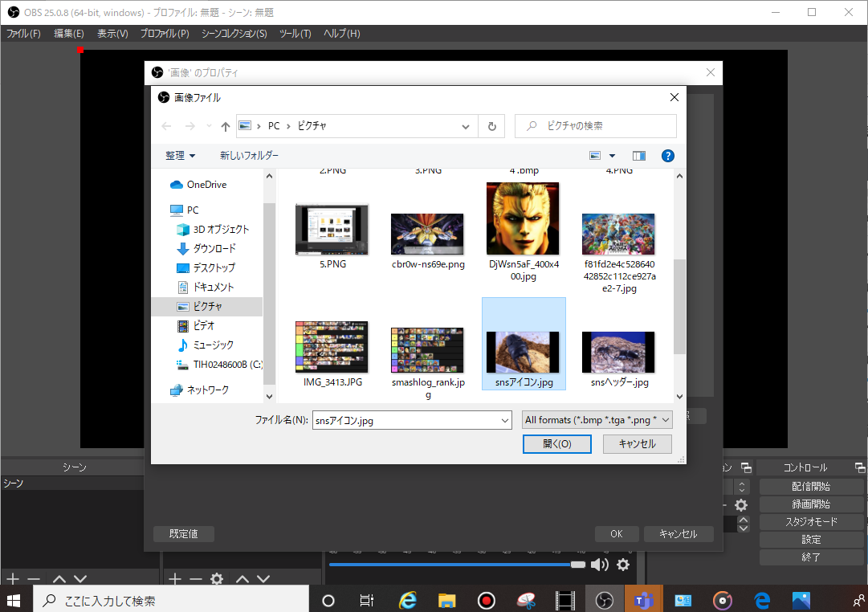This screenshot has width=868, height=612.
Task: Open the All formats file type dropdown
Action: tap(597, 420)
